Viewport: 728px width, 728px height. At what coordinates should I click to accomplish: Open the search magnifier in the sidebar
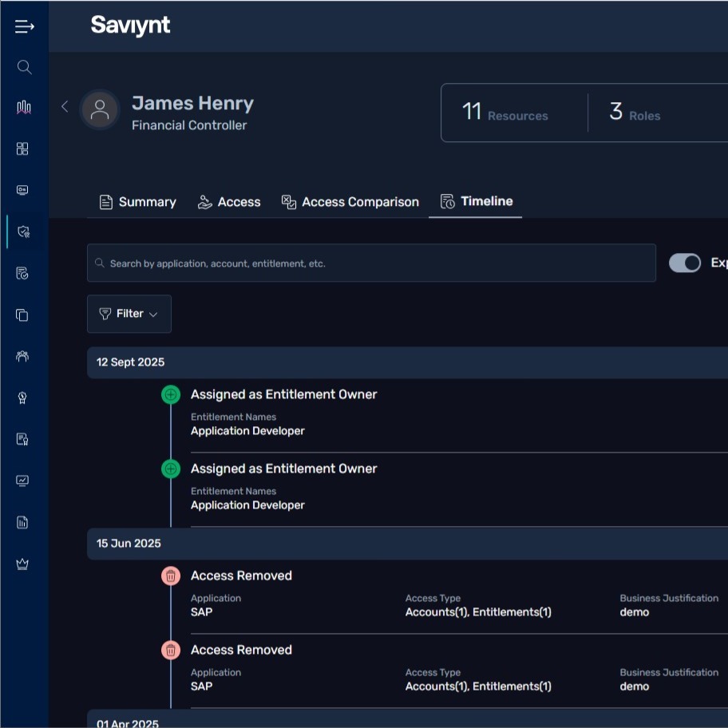point(24,67)
